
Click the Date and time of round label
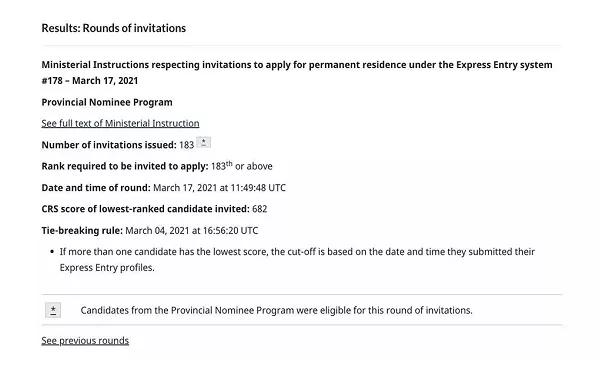coord(96,188)
